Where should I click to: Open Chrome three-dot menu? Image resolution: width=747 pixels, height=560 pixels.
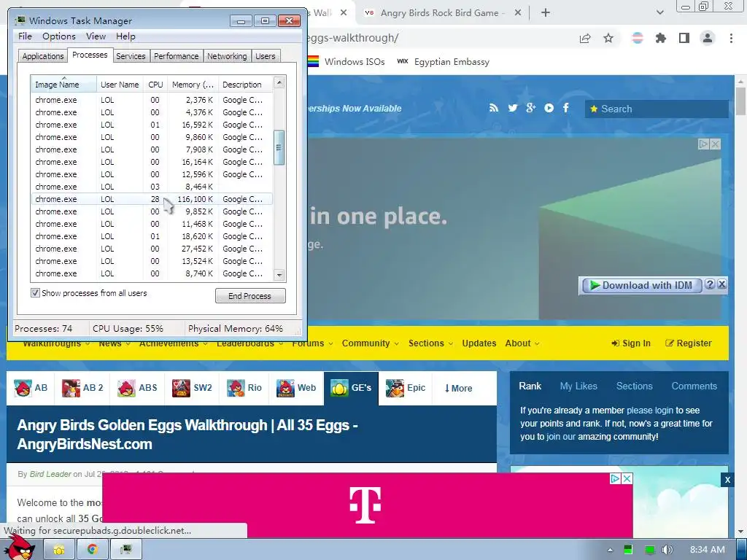coord(731,38)
